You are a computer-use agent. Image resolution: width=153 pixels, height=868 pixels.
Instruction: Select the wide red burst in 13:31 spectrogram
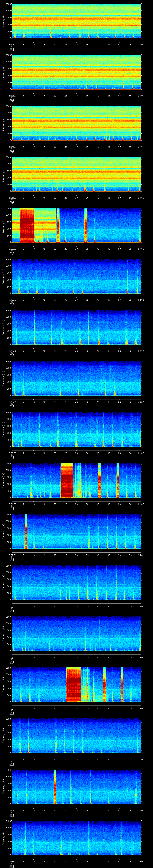click(x=67, y=481)
